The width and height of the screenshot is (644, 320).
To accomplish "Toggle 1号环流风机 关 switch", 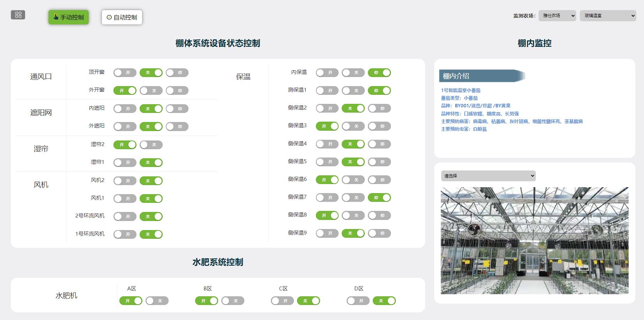I will [x=151, y=234].
